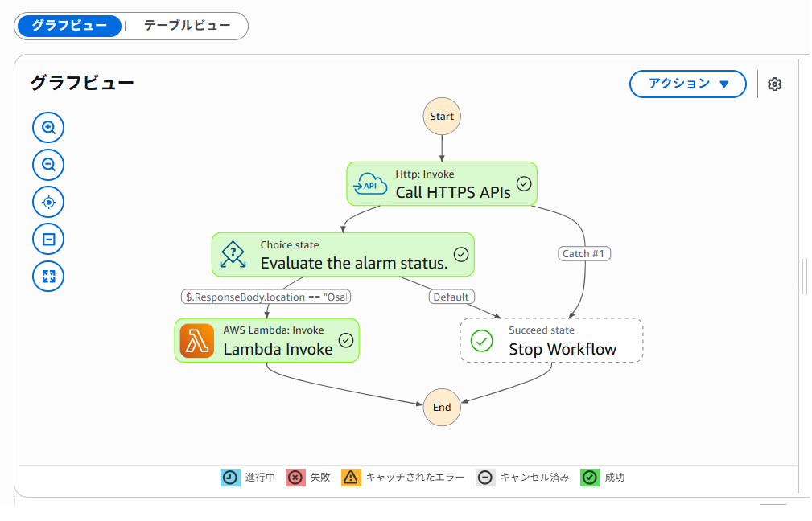This screenshot has height=521, width=812.
Task: Click the Succeed state green check icon
Action: 481,341
